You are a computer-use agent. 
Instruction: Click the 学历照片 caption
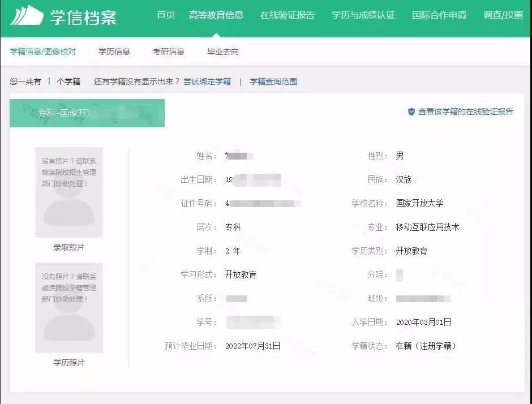click(69, 363)
